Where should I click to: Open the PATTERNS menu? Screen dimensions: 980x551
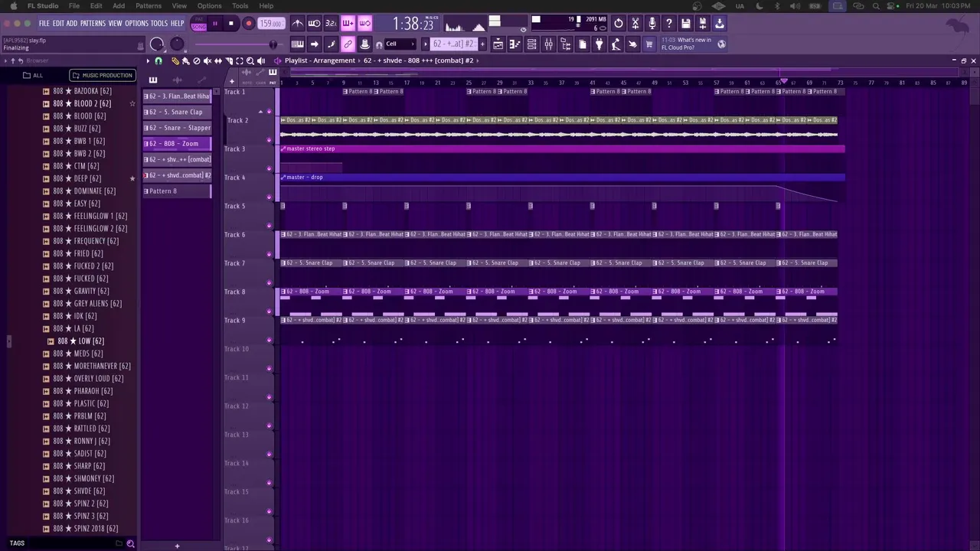click(93, 24)
